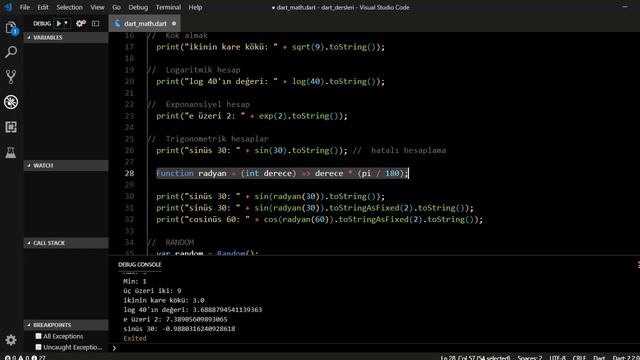Open the Terminal menu

168,7
